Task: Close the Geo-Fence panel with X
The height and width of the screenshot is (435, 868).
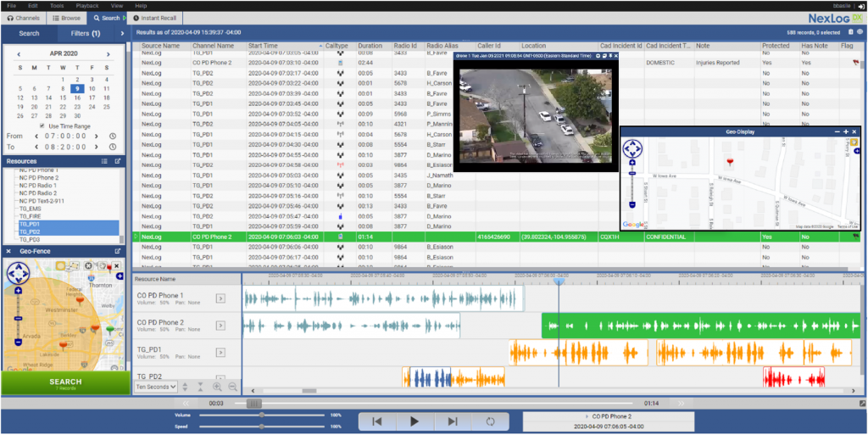Action: coord(8,251)
